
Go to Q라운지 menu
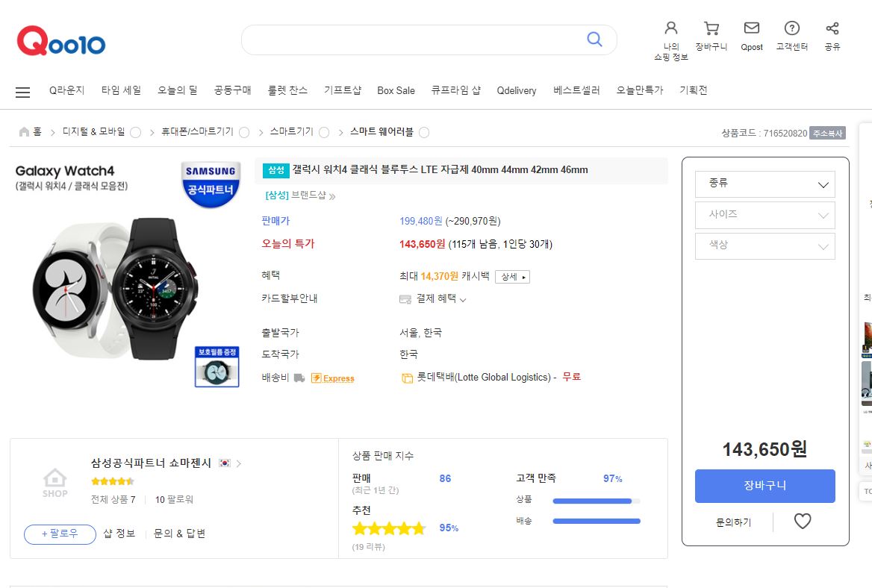coord(66,90)
